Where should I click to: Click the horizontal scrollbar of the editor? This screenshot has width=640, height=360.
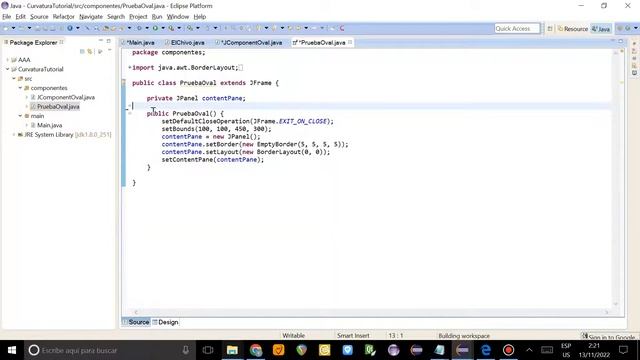(x=371, y=312)
